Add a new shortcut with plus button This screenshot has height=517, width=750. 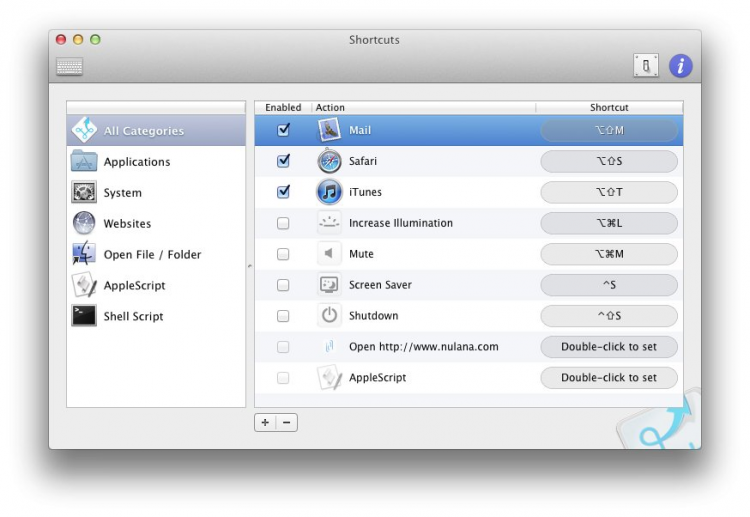tap(265, 422)
